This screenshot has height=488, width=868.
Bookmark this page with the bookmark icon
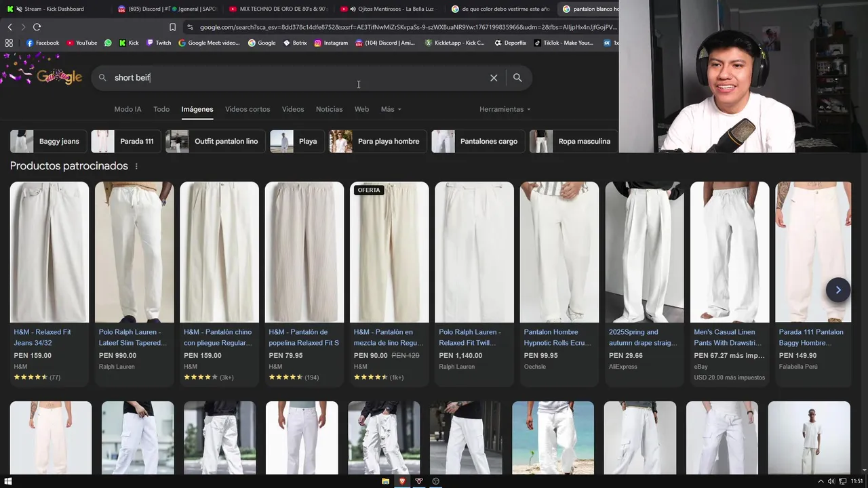click(172, 27)
